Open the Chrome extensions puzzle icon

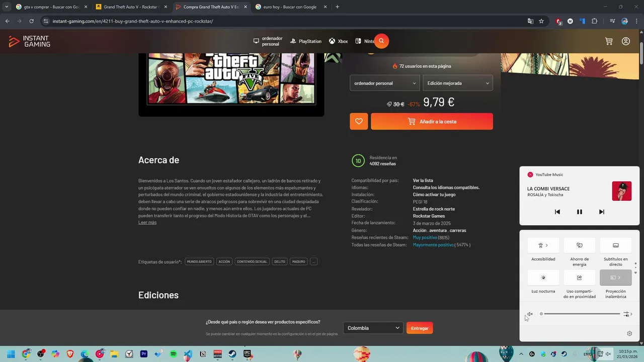[x=595, y=21]
